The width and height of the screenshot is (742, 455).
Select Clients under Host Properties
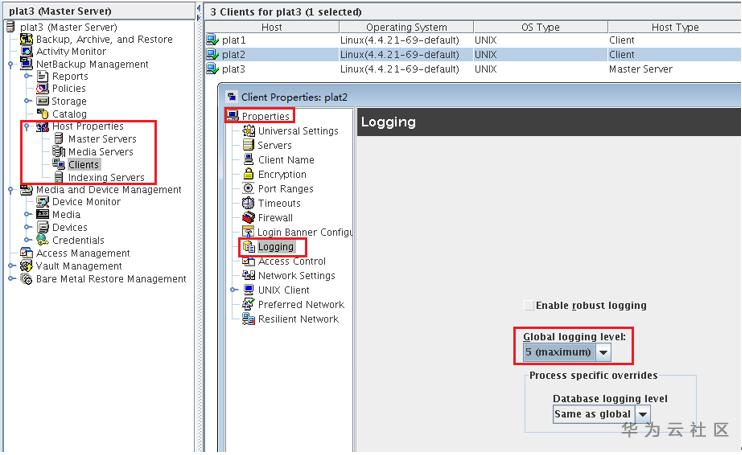[83, 164]
